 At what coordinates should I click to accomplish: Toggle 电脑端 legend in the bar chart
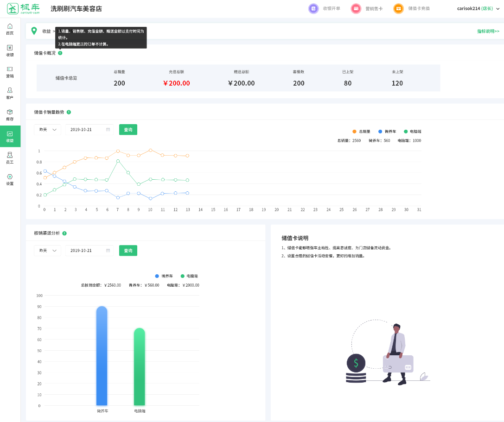[x=189, y=276]
